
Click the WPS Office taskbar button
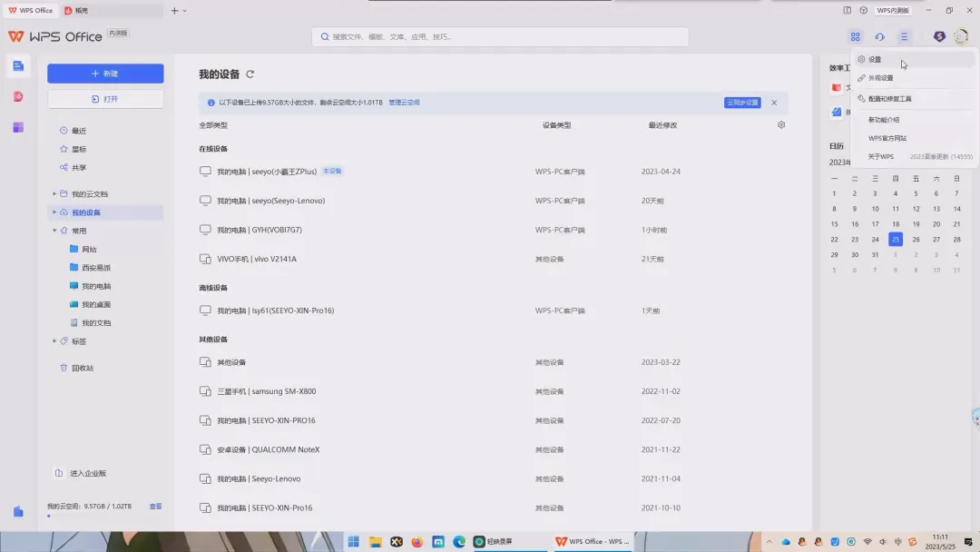[x=592, y=541]
